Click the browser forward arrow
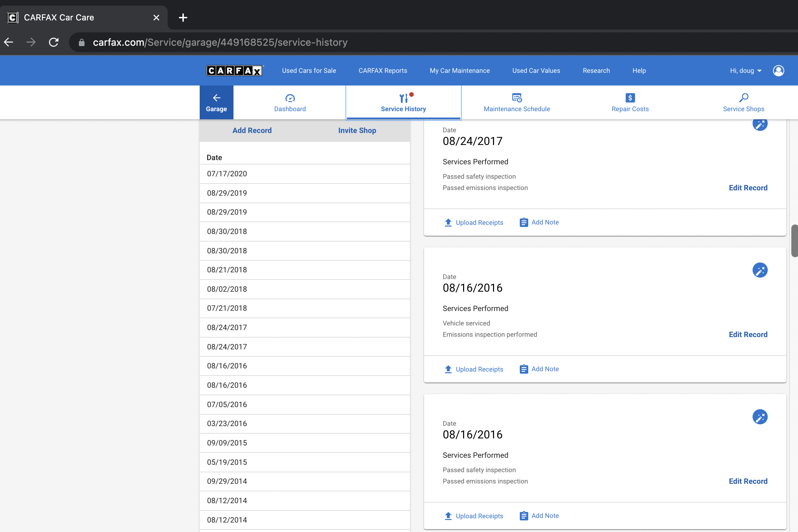798x532 pixels. (31, 42)
